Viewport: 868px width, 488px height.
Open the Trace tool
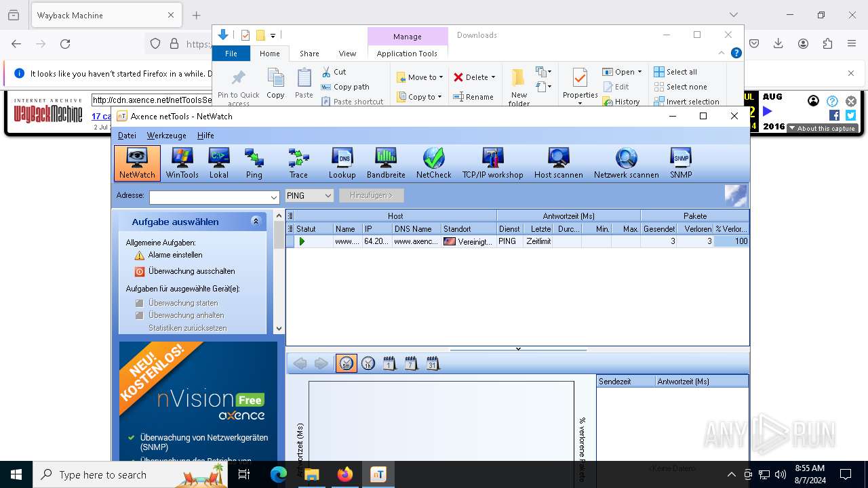pyautogui.click(x=298, y=163)
